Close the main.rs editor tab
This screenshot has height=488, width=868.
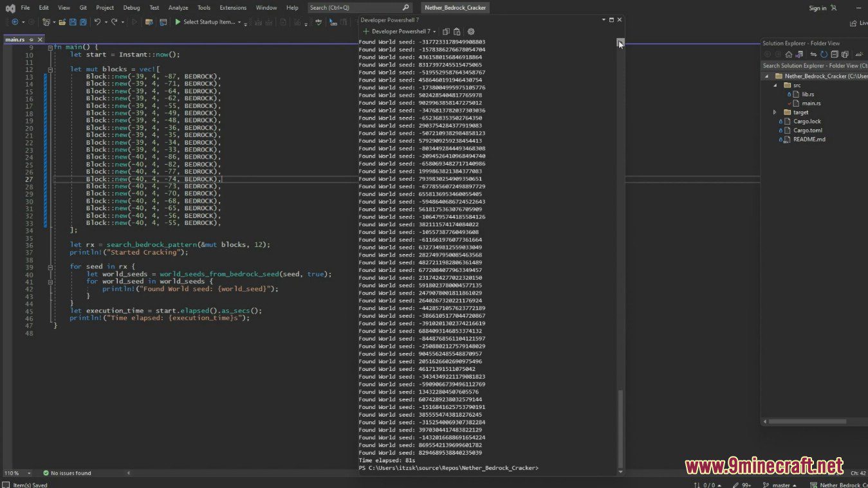tap(40, 40)
